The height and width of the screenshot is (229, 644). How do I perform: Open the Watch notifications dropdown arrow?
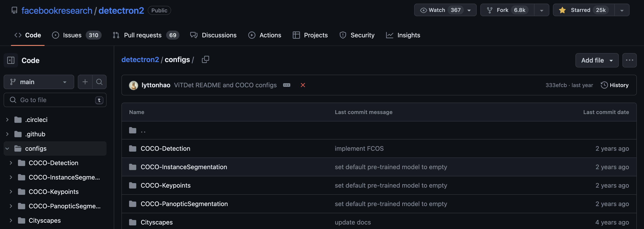[469, 10]
